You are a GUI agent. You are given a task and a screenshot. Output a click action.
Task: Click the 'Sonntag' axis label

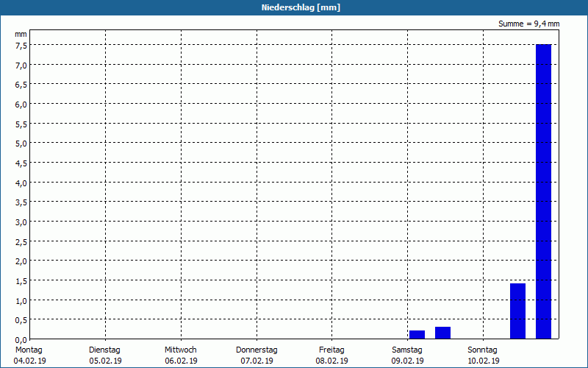482,350
